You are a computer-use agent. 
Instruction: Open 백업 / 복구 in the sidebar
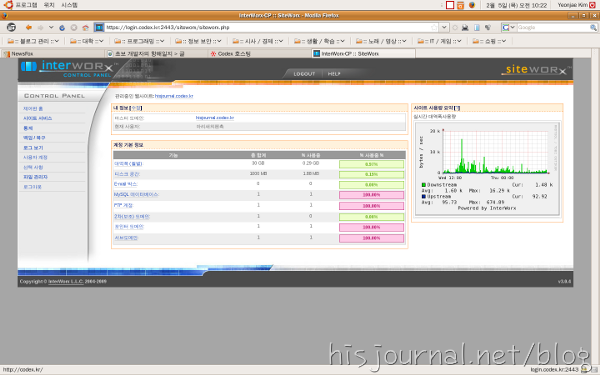coord(34,138)
